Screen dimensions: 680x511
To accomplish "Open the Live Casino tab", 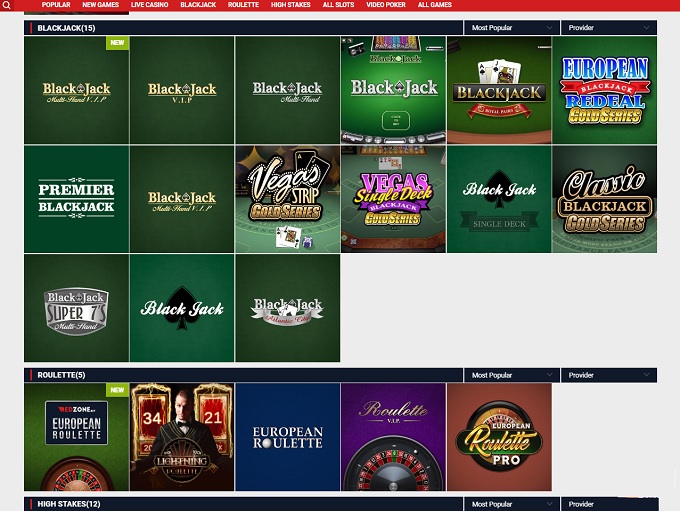I will (149, 5).
